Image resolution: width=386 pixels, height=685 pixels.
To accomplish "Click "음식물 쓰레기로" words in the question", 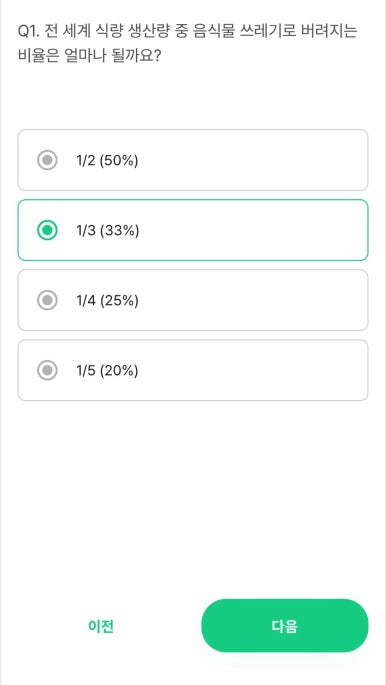I will [x=244, y=31].
